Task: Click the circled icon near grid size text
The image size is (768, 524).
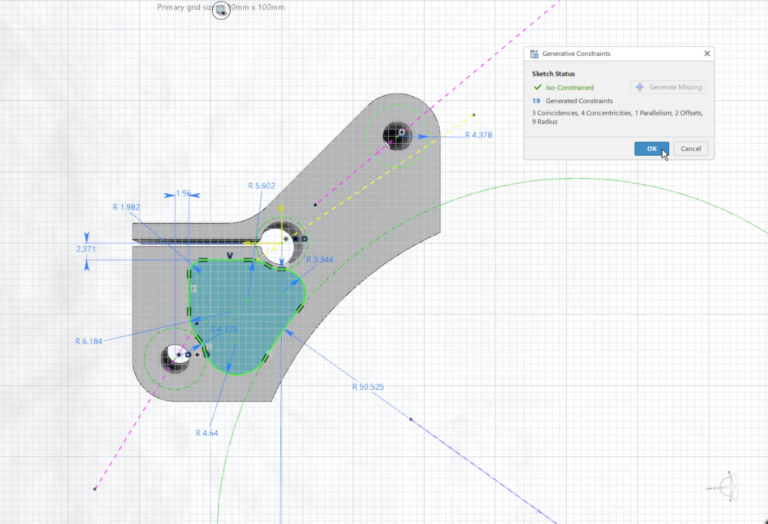Action: click(x=220, y=11)
